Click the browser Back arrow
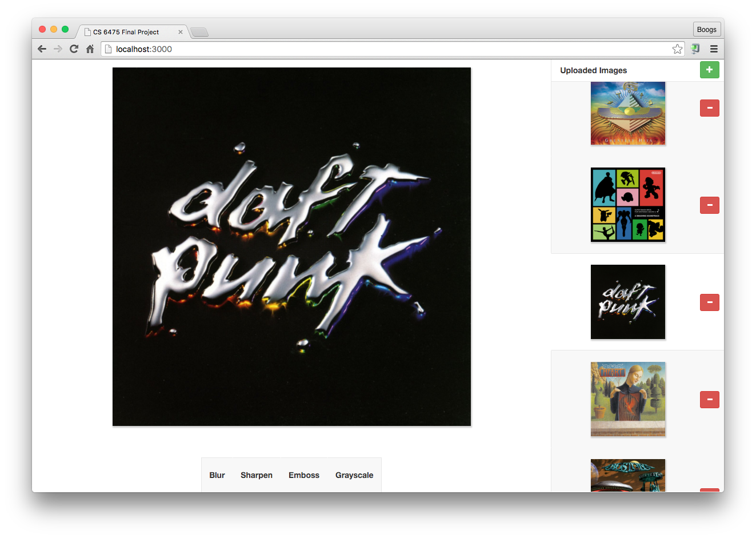756x538 pixels. pos(42,49)
